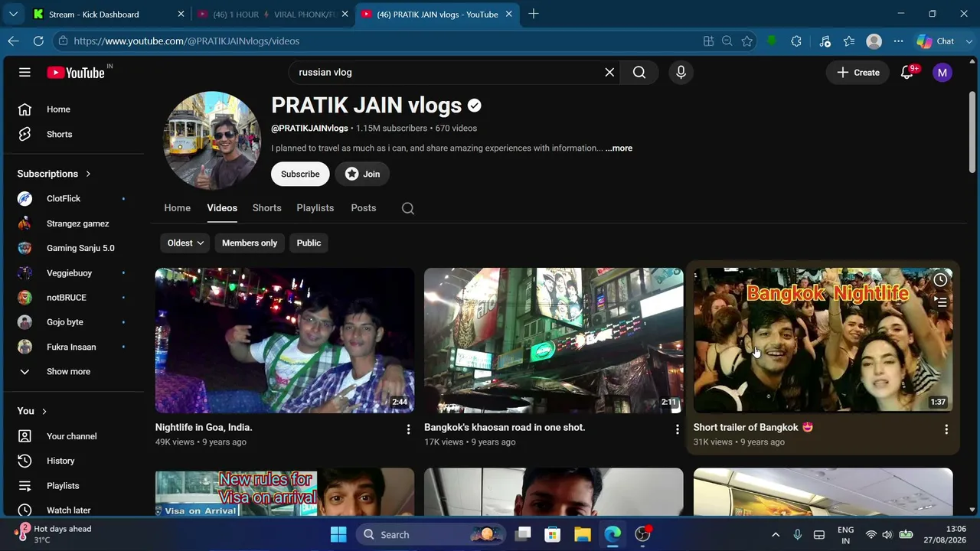The width and height of the screenshot is (980, 551).
Task: Switch to the channel Shorts tab
Action: (267, 208)
